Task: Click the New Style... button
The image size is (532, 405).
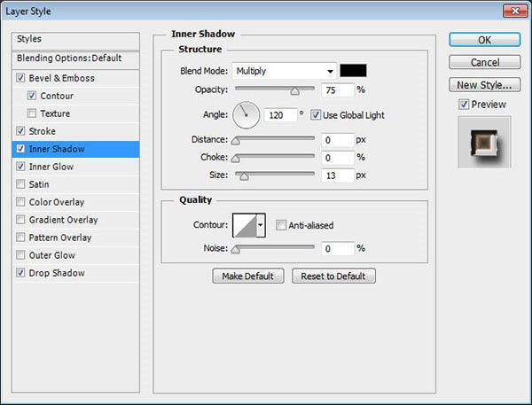Action: click(484, 85)
